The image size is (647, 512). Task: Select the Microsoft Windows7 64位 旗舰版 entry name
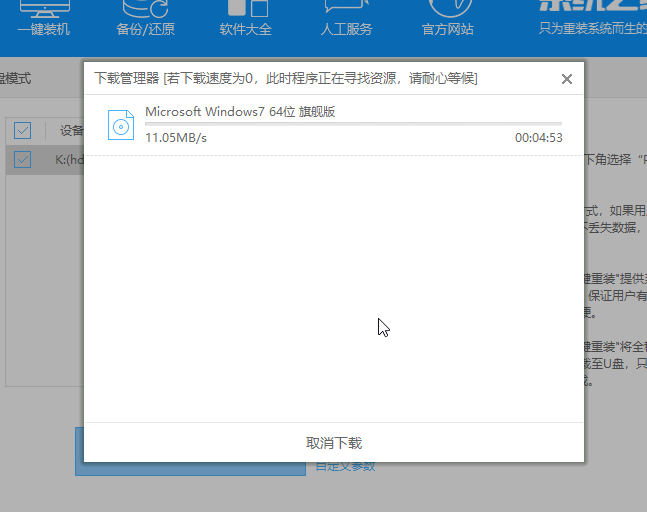239,111
